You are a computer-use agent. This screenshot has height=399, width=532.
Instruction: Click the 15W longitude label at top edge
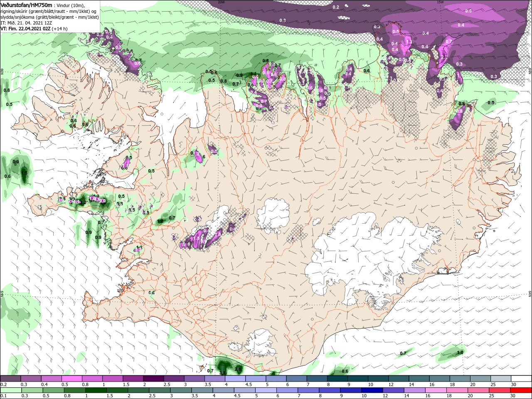click(x=440, y=2)
